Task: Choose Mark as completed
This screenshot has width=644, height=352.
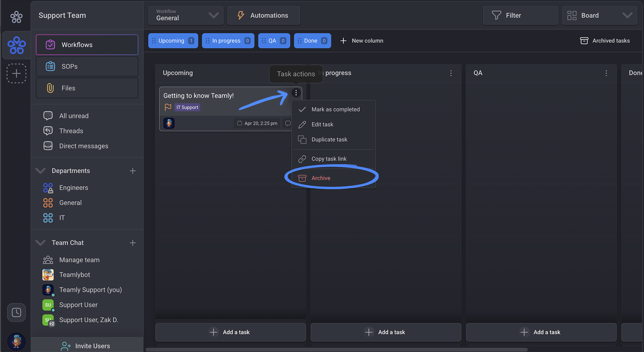Action: [x=334, y=109]
